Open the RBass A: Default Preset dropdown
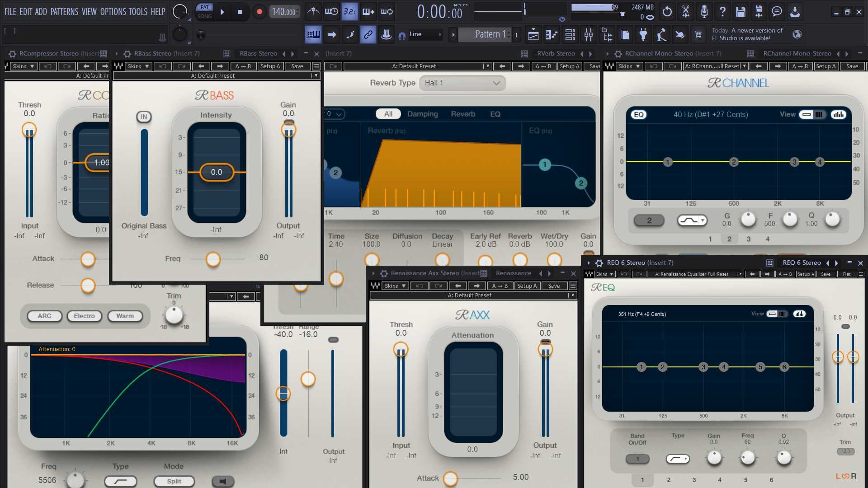868x488 pixels. (216, 76)
